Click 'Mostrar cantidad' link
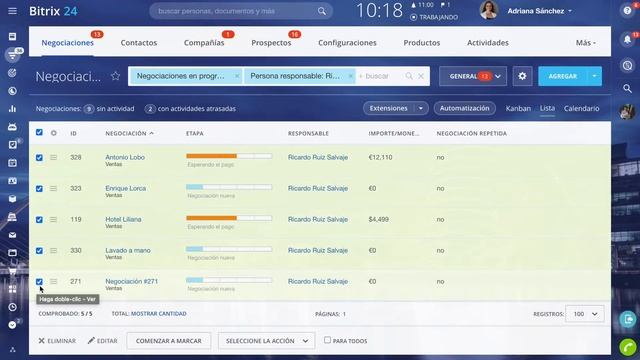 tap(158, 313)
